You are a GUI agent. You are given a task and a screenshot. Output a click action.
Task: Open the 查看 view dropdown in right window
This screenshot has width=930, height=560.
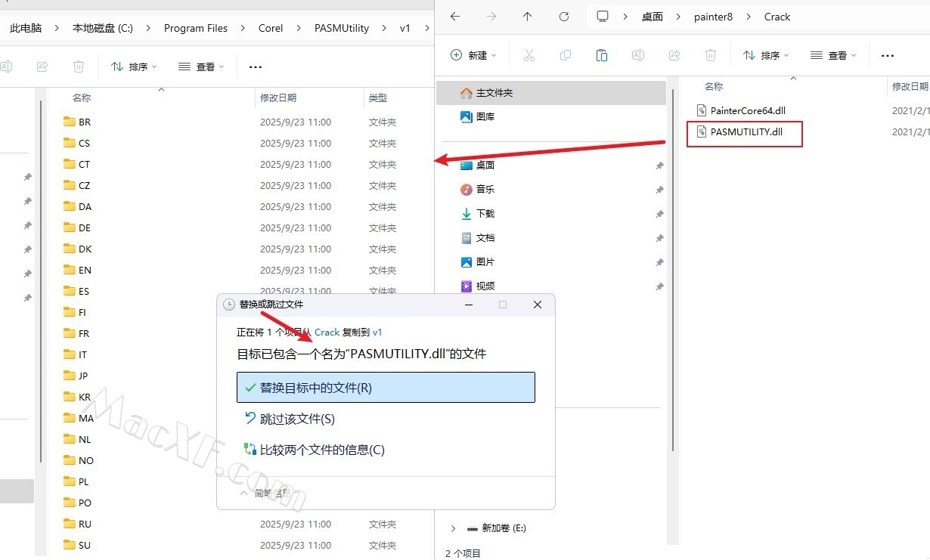click(834, 55)
